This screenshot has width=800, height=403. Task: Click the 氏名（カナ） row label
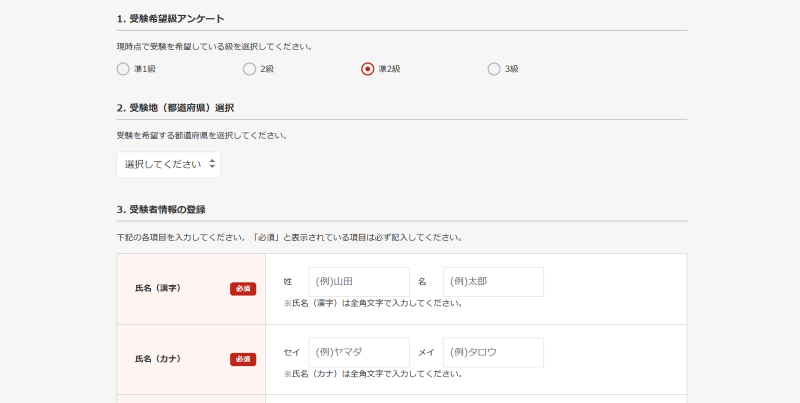(x=158, y=359)
